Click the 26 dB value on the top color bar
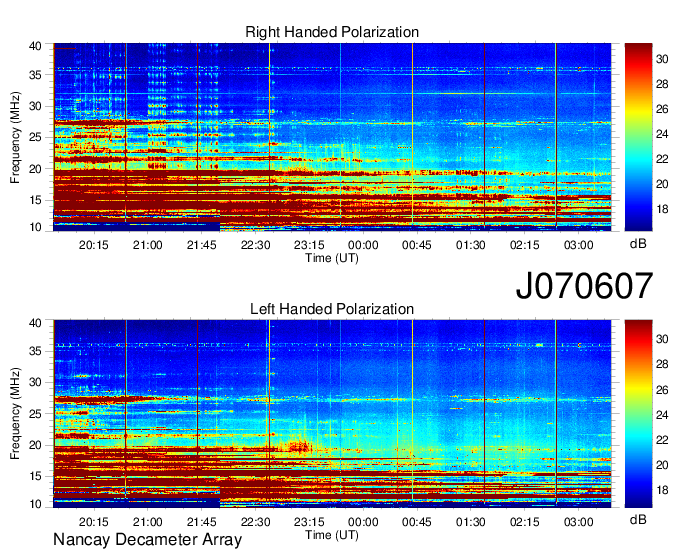The width and height of the screenshot is (680, 552). [662, 109]
